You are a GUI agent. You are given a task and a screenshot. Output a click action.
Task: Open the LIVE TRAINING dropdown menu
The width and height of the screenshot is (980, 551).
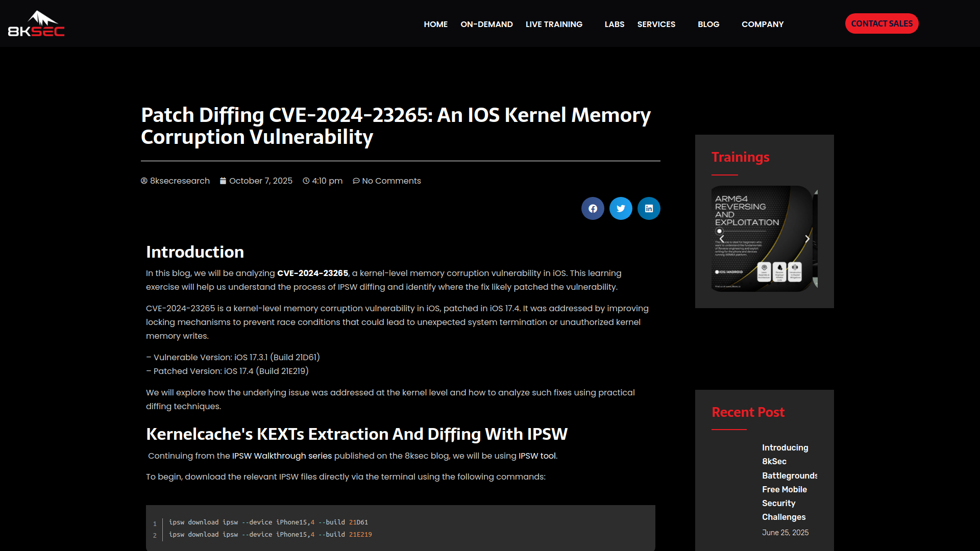[554, 24]
